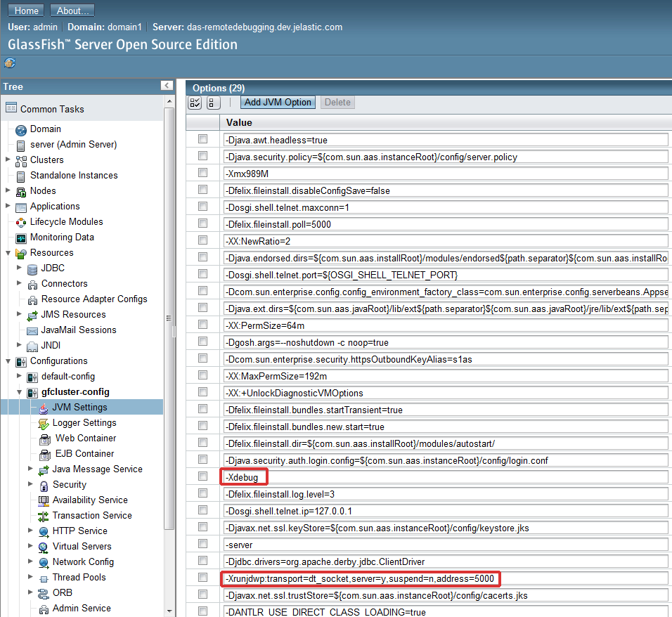Collapse the gfcluster-config tree node

pyautogui.click(x=19, y=392)
